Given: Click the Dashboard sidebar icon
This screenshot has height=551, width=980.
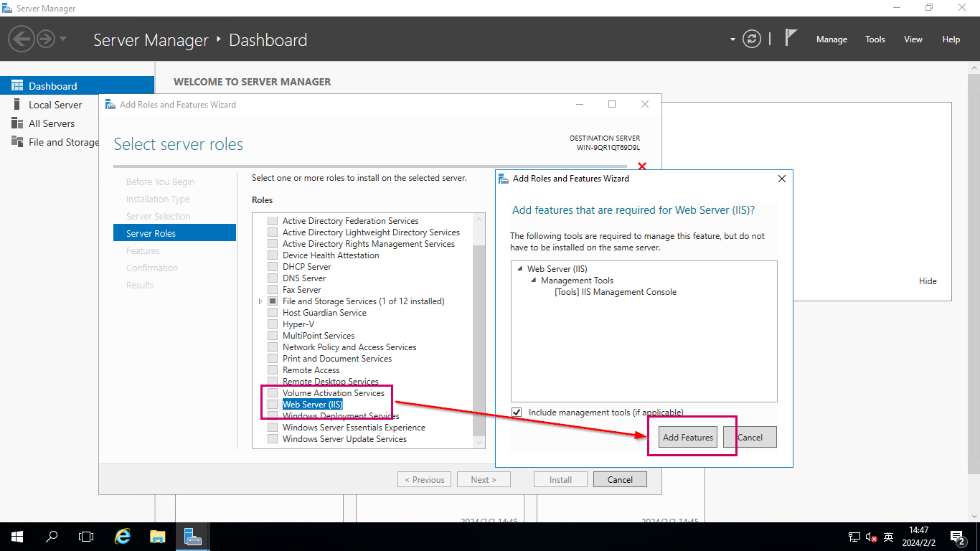Looking at the screenshot, I should coord(17,85).
